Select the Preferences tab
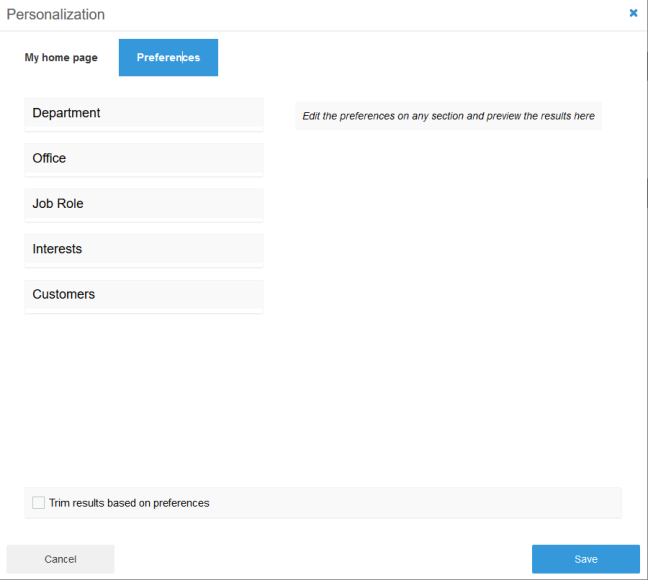648x580 pixels. click(x=168, y=58)
